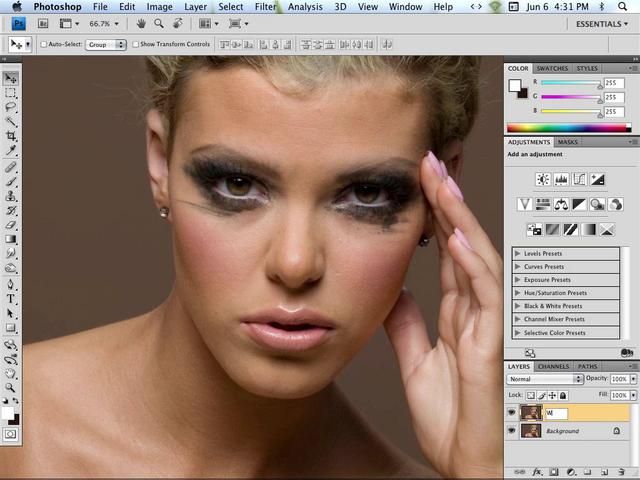
Task: Select the Lasso tool
Action: (x=11, y=107)
